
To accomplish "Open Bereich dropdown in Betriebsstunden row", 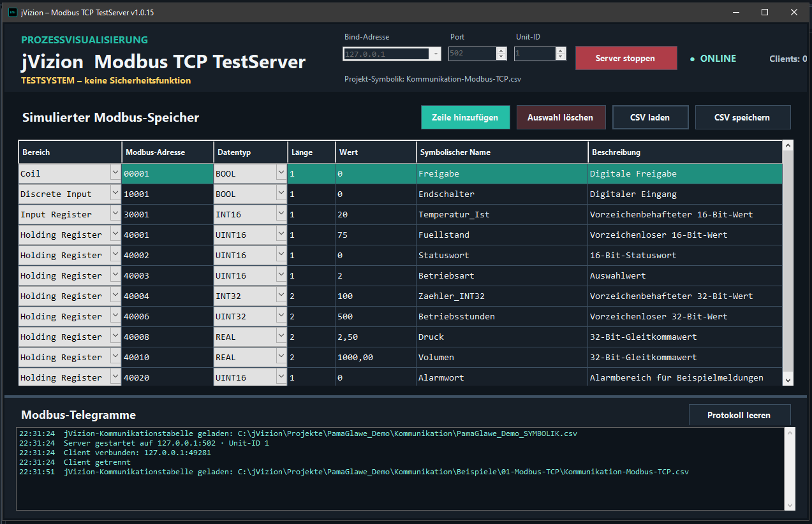I will [x=115, y=316].
